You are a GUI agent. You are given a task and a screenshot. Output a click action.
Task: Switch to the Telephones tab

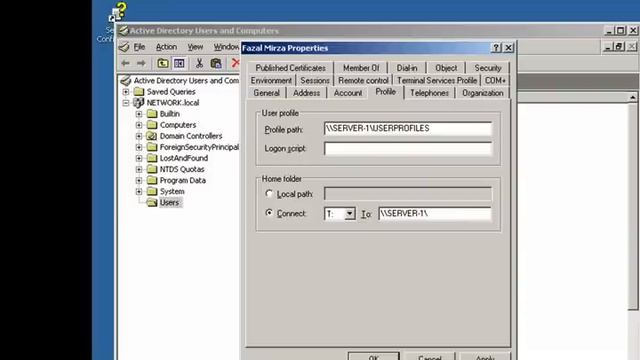[x=429, y=93]
